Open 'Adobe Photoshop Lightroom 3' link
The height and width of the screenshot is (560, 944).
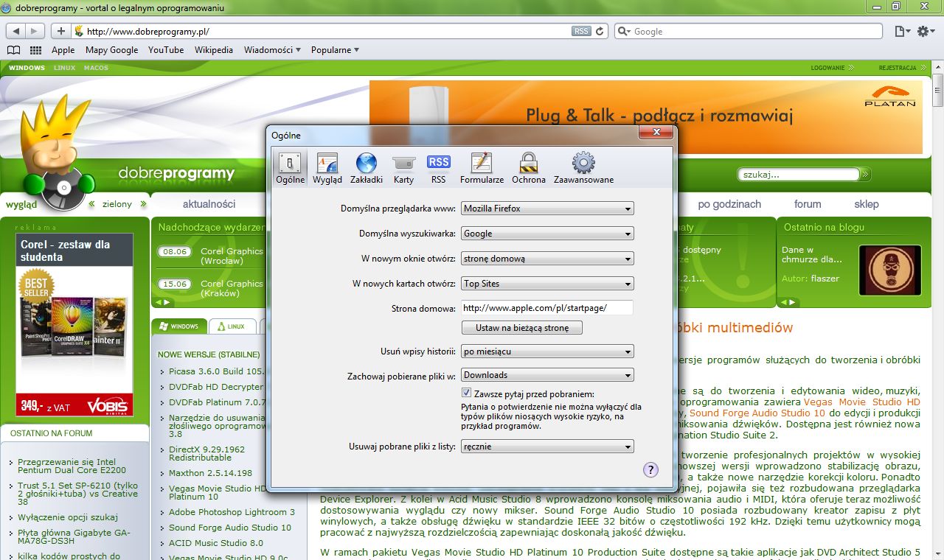[232, 512]
